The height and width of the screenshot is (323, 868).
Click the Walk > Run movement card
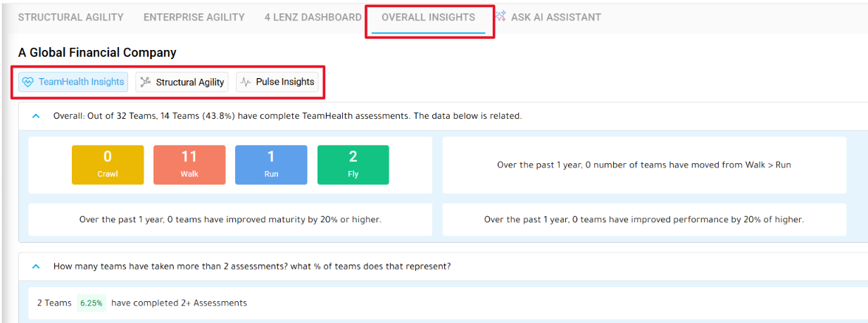point(644,165)
